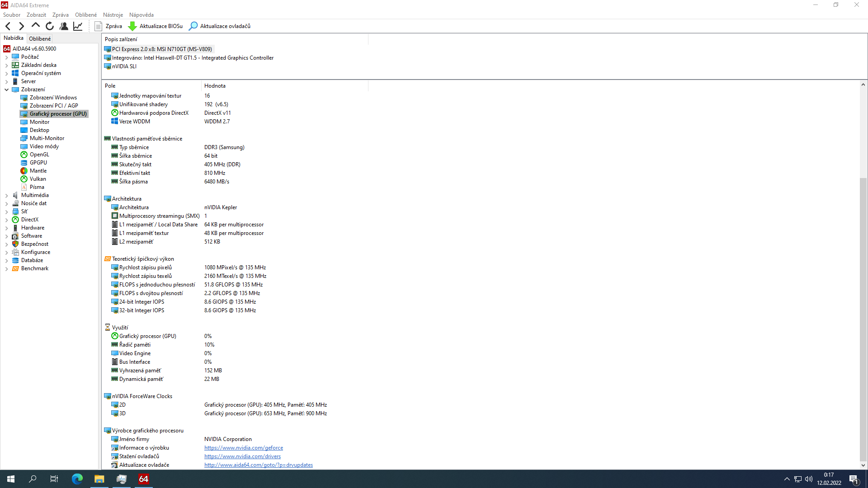868x488 pixels.
Task: Click Aktualizace ovladačů search button
Action: click(x=220, y=26)
